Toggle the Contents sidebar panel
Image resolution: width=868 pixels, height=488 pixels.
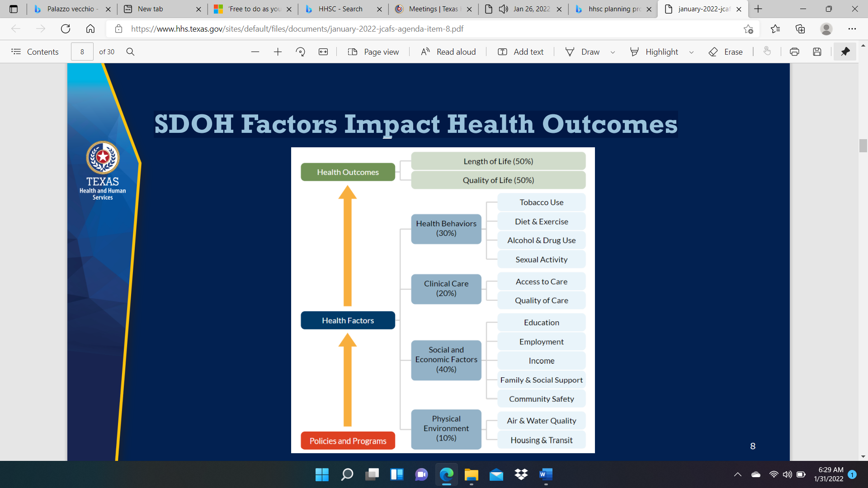(35, 52)
